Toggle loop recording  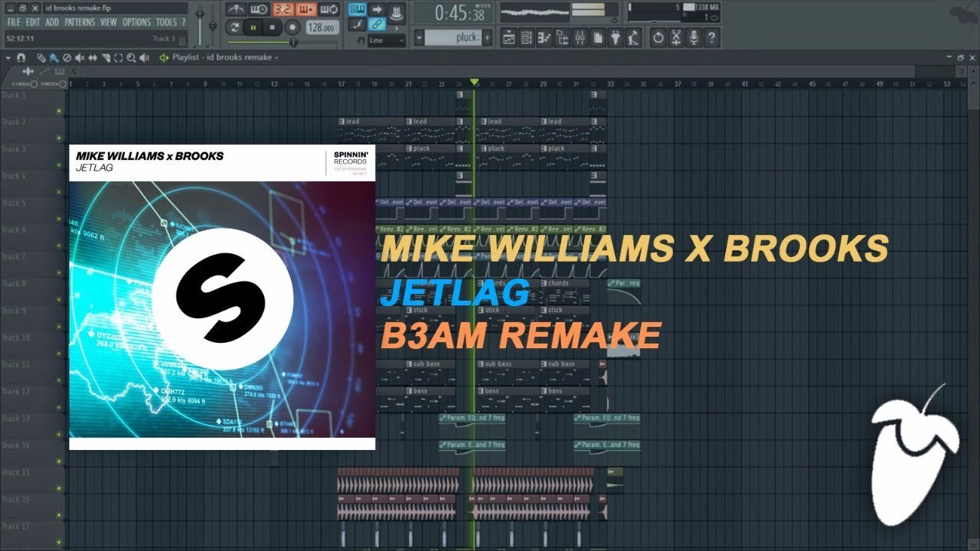(328, 9)
